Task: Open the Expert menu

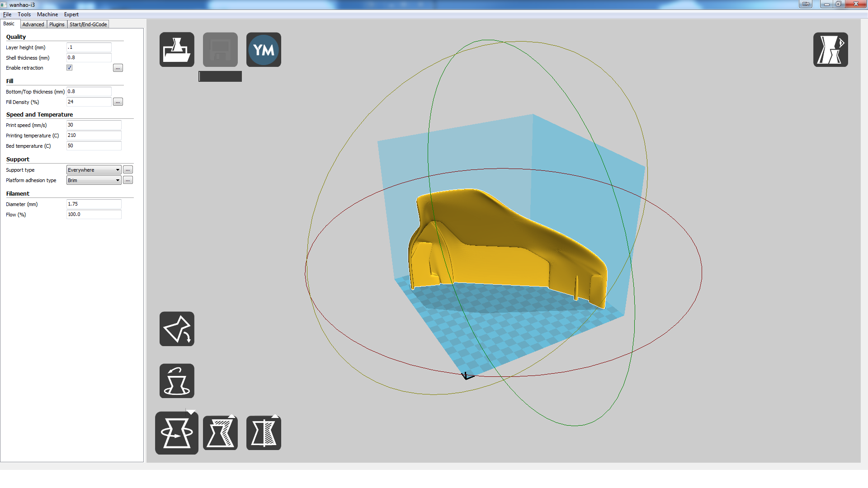Action: 71,14
